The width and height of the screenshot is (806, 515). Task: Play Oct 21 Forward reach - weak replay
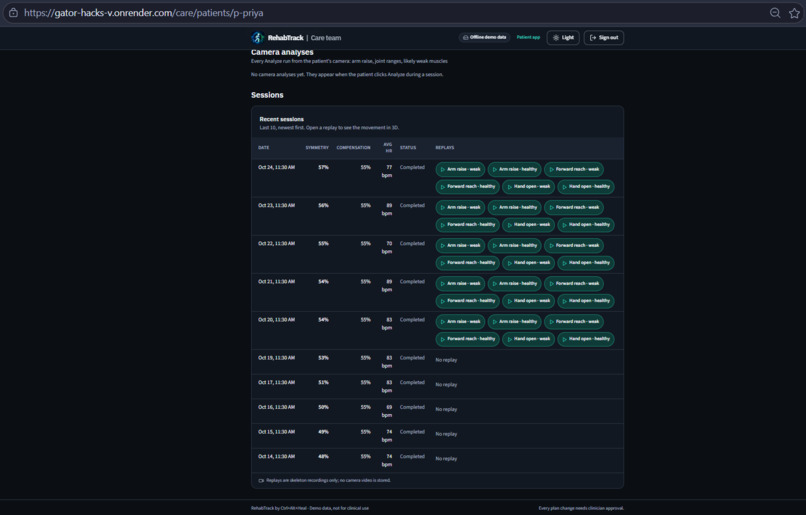pos(574,283)
